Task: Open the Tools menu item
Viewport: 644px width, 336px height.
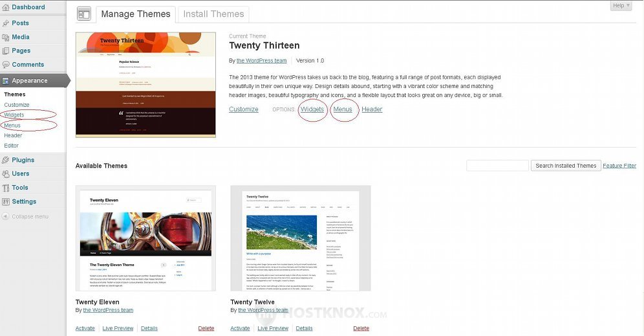Action: 20,188
